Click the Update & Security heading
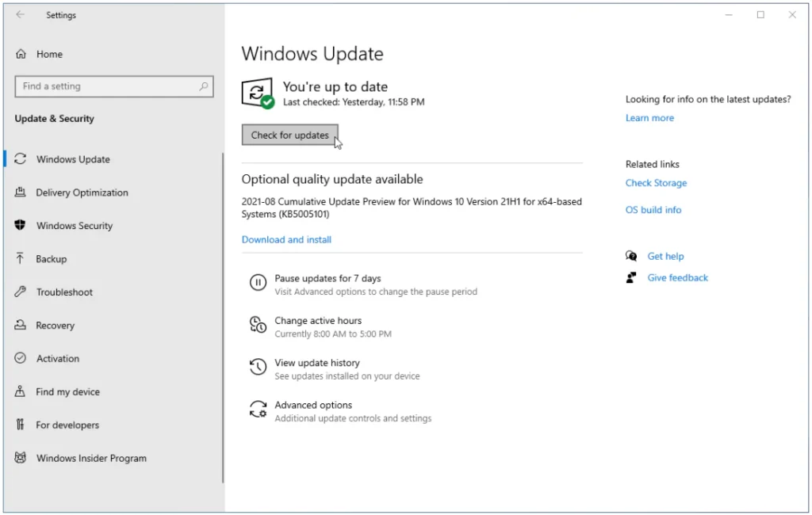The width and height of the screenshot is (812, 515). tap(55, 119)
